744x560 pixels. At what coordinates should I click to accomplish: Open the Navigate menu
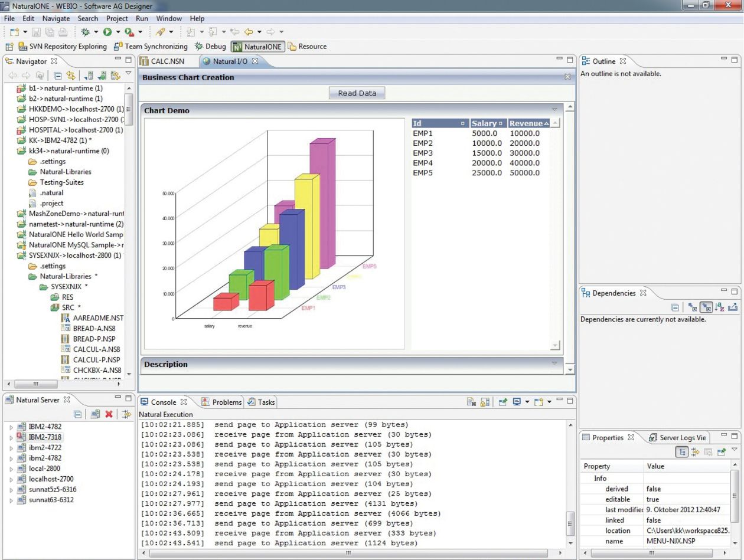point(56,18)
